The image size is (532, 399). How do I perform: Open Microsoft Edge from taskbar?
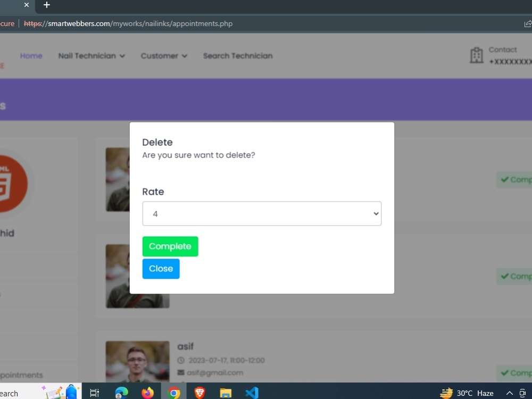[x=121, y=393]
